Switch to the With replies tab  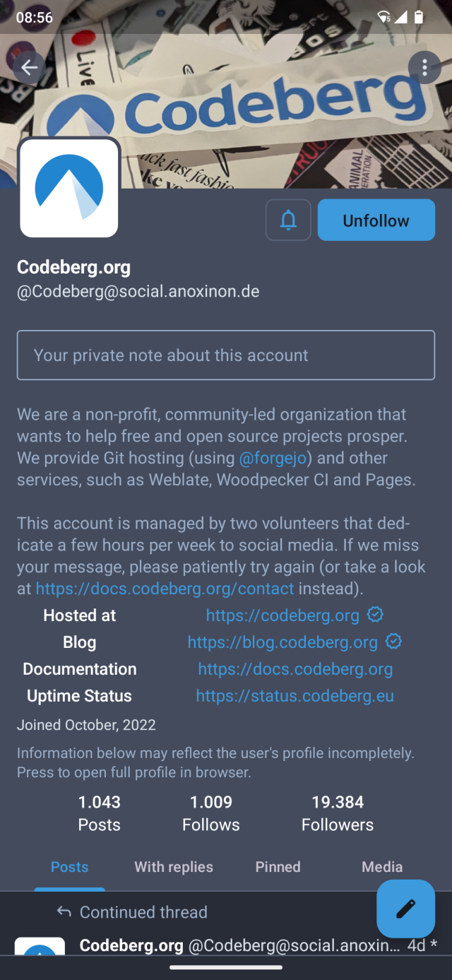174,867
